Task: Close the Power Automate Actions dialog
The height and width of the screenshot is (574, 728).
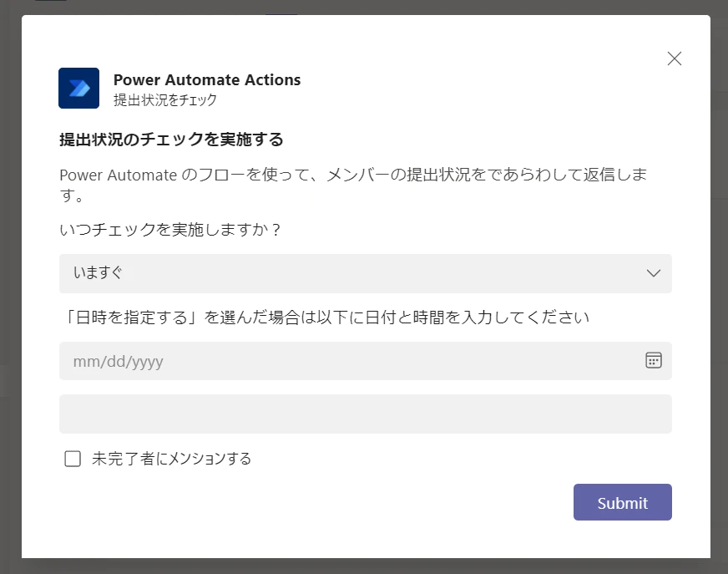Action: click(674, 58)
